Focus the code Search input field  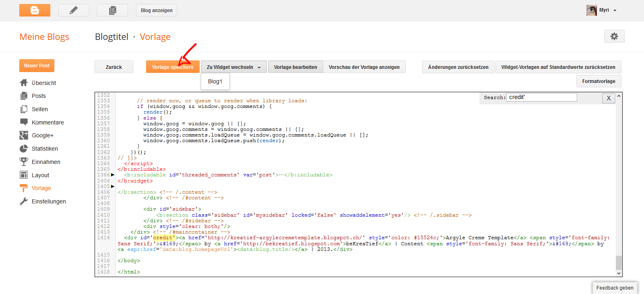tap(542, 97)
